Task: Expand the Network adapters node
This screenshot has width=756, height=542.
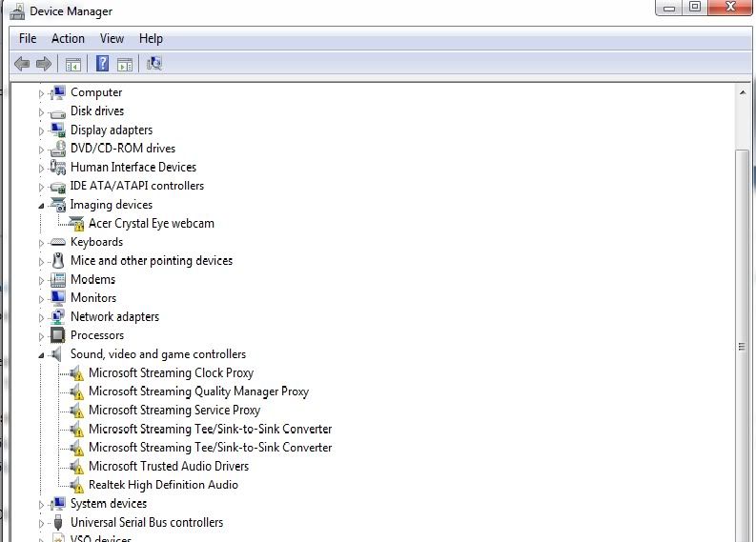Action: pos(41,318)
